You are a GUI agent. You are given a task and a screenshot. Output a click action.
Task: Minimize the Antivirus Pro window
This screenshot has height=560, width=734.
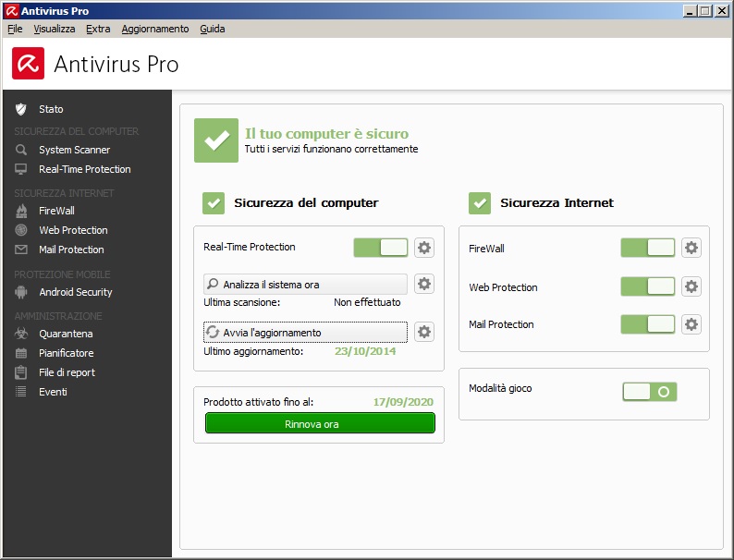[x=689, y=11]
